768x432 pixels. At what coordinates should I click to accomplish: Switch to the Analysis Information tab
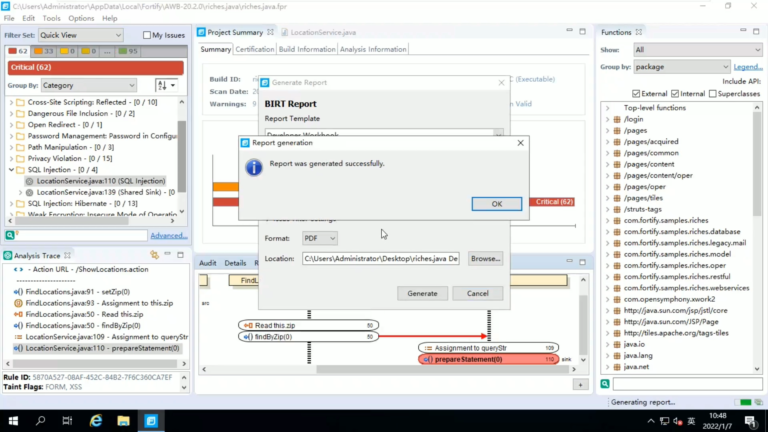click(x=373, y=49)
